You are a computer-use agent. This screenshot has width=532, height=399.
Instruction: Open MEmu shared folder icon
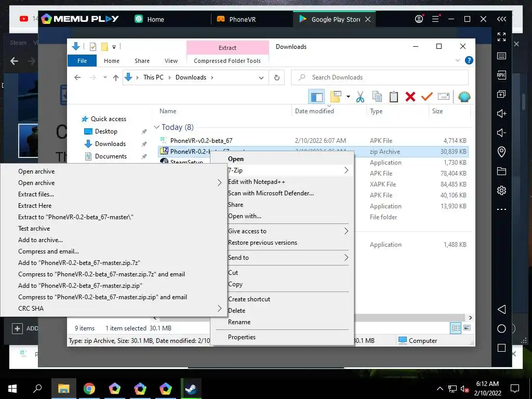point(501,171)
